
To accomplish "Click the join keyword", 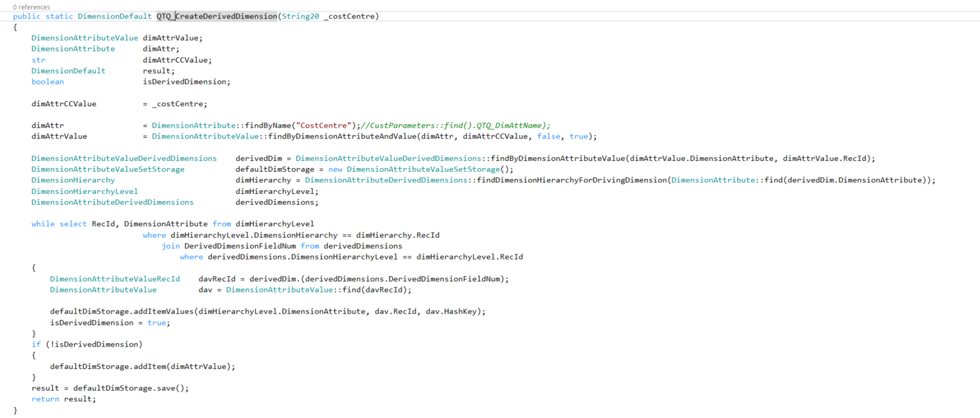I will [171, 246].
